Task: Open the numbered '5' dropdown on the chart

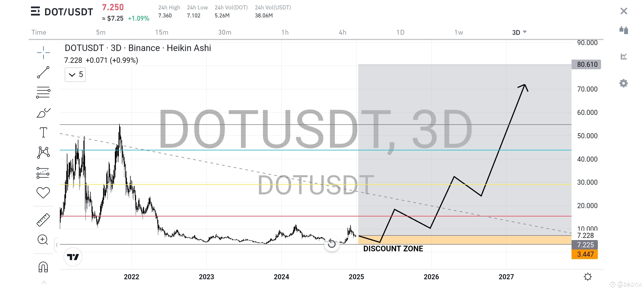Action: [75, 74]
